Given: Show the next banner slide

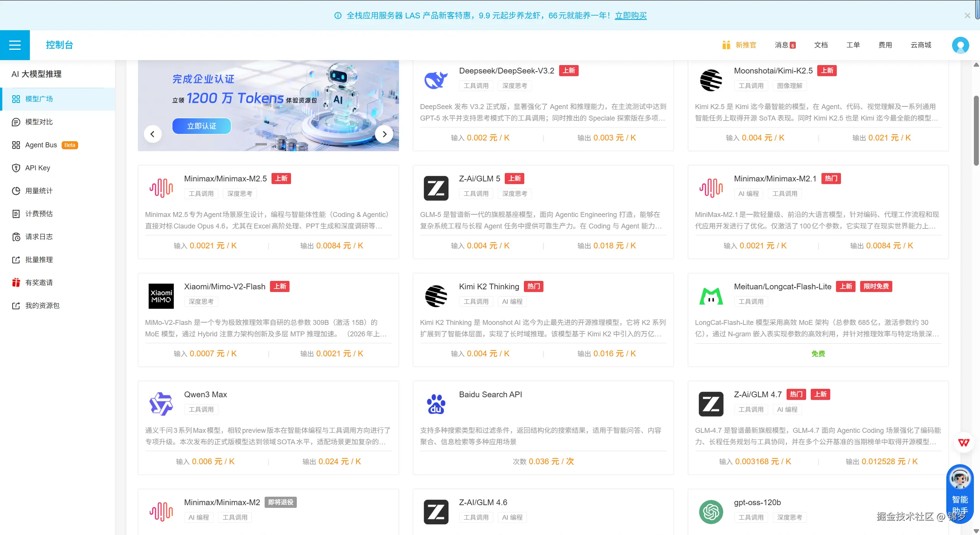Looking at the screenshot, I should point(384,134).
